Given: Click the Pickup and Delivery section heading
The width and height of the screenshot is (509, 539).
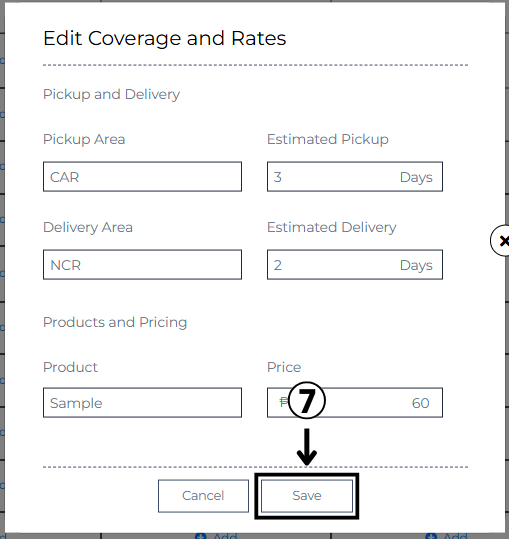Looking at the screenshot, I should click(x=111, y=94).
